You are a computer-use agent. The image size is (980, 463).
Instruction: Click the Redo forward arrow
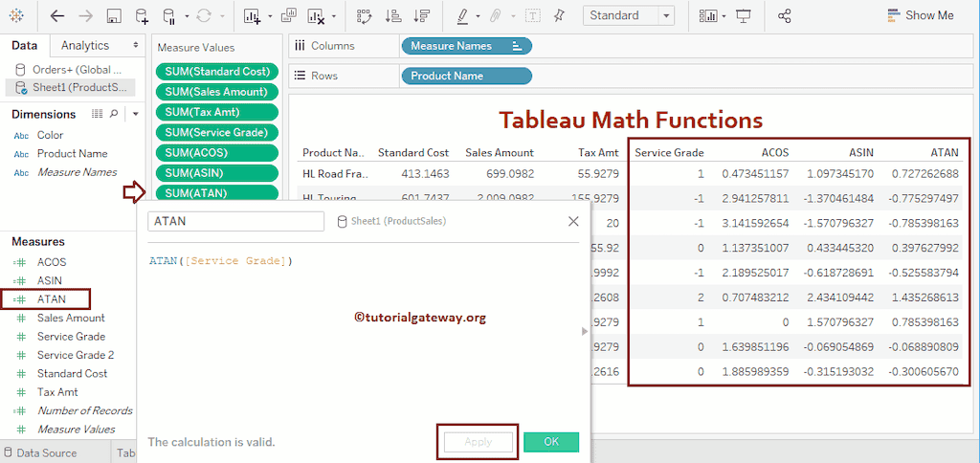click(x=85, y=16)
